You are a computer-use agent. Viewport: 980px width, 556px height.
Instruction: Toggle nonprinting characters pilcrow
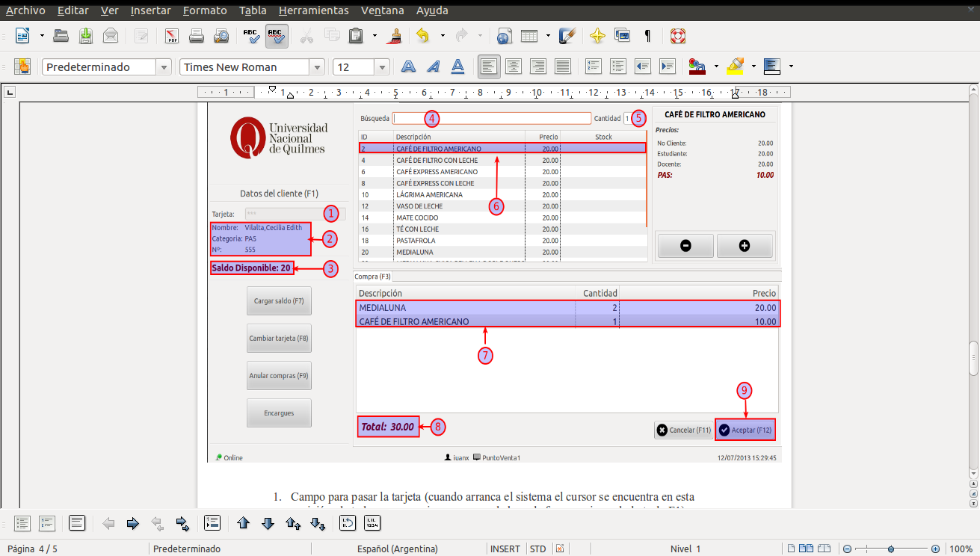click(x=647, y=36)
